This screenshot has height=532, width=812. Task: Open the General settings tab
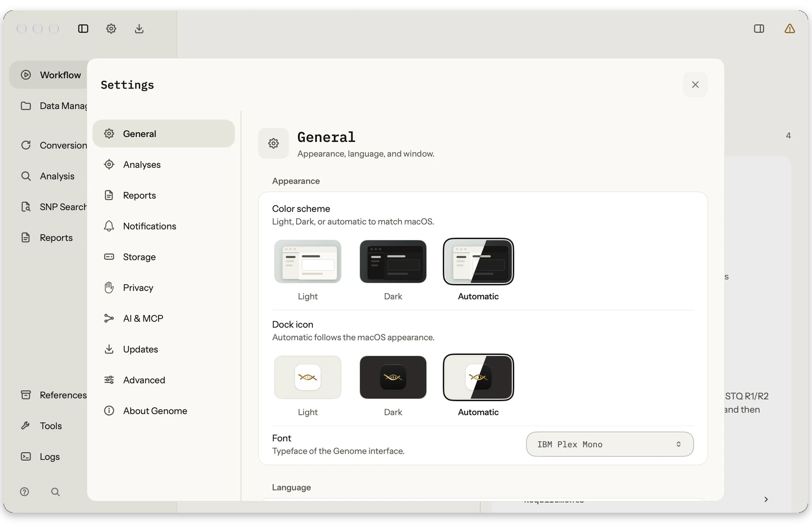point(163,134)
